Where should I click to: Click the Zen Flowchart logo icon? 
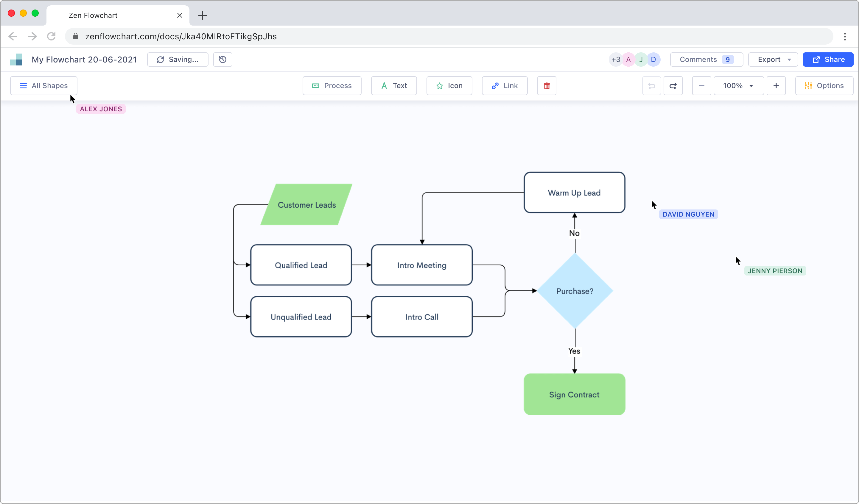[x=16, y=60]
